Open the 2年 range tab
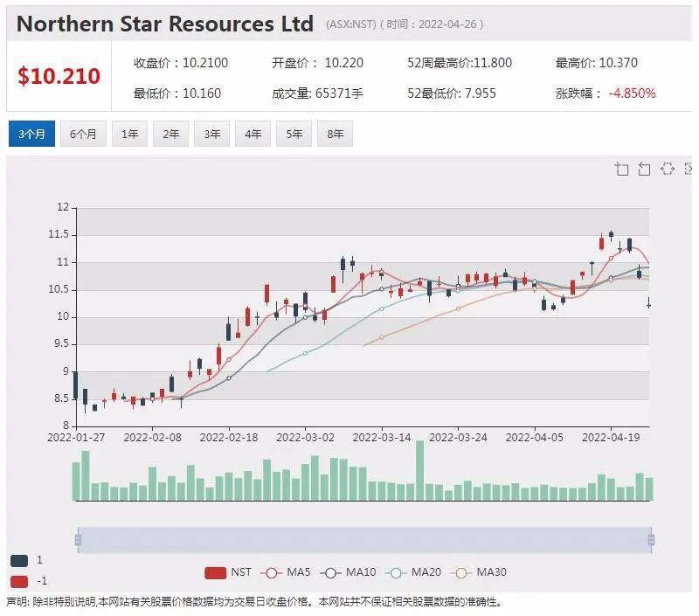This screenshot has width=699, height=616. pyautogui.click(x=170, y=134)
